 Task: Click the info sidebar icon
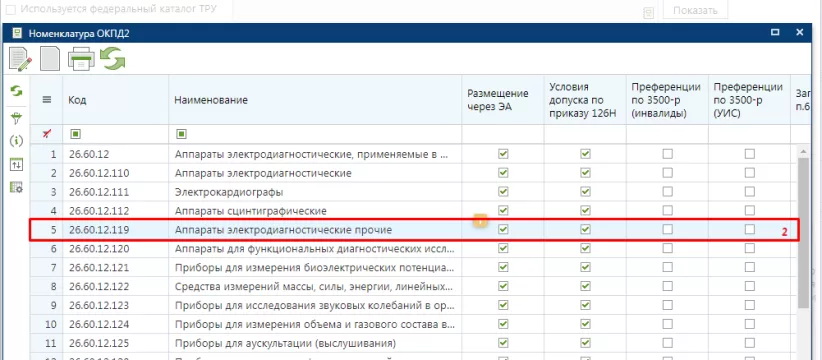click(x=16, y=141)
